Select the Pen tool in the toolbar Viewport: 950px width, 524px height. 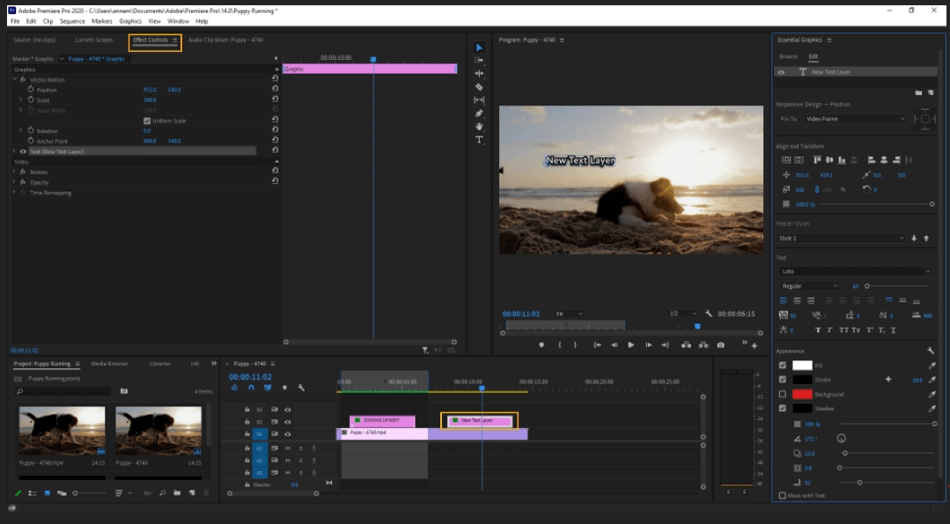point(479,113)
